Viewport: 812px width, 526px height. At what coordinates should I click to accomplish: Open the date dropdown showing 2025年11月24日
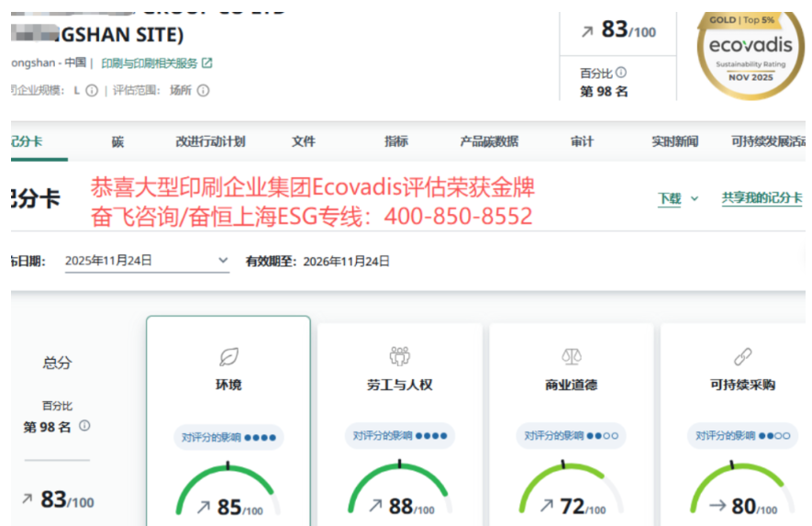[x=147, y=261]
